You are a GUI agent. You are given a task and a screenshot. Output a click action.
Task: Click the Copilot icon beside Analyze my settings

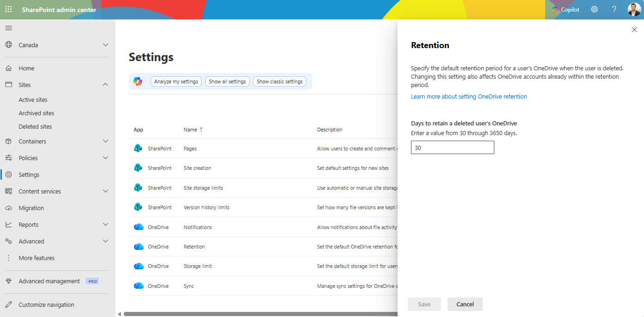coord(137,81)
